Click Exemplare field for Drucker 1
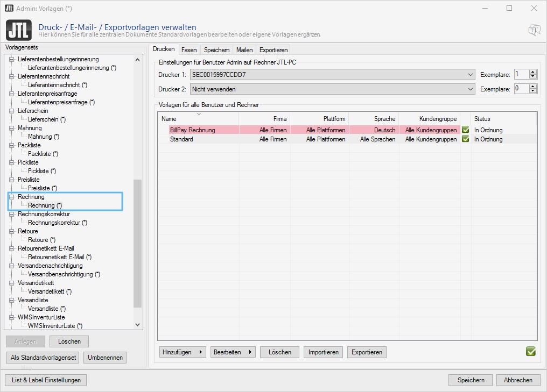Screen dimensions: 547x392 [522, 75]
